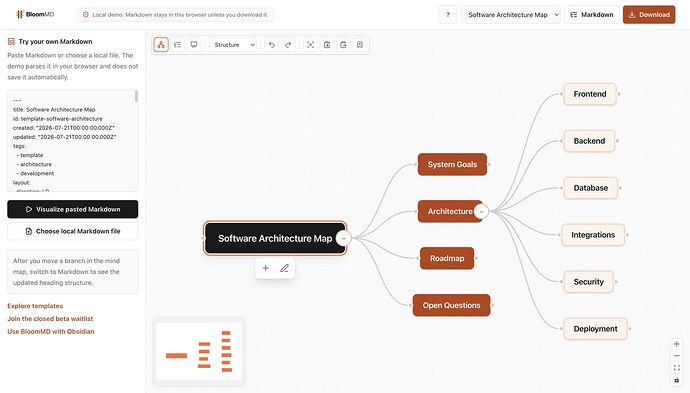Select the Software Architecture Map root node
Viewport: 690px width, 393px height.
click(275, 238)
